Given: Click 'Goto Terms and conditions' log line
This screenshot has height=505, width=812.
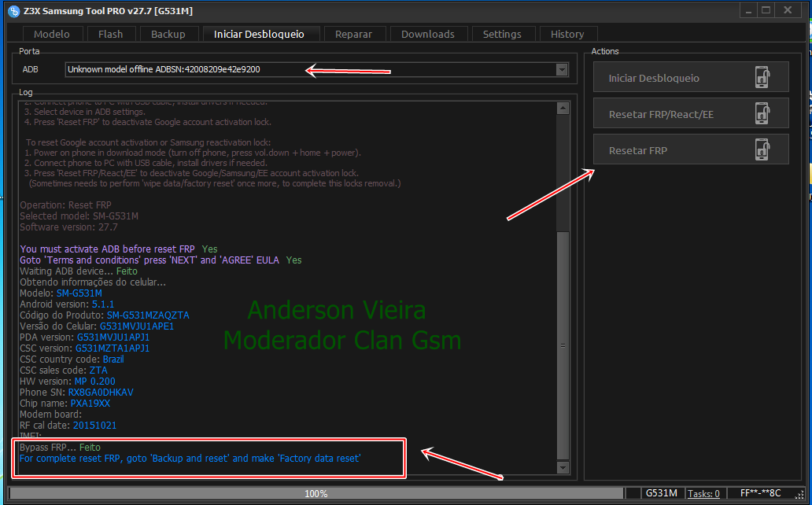Looking at the screenshot, I should (x=161, y=260).
